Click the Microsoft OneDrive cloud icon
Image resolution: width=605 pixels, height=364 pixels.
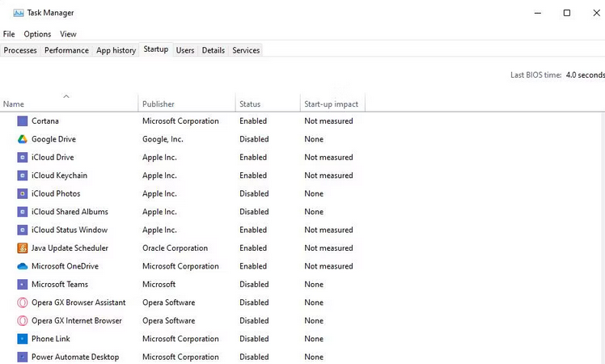click(x=23, y=266)
